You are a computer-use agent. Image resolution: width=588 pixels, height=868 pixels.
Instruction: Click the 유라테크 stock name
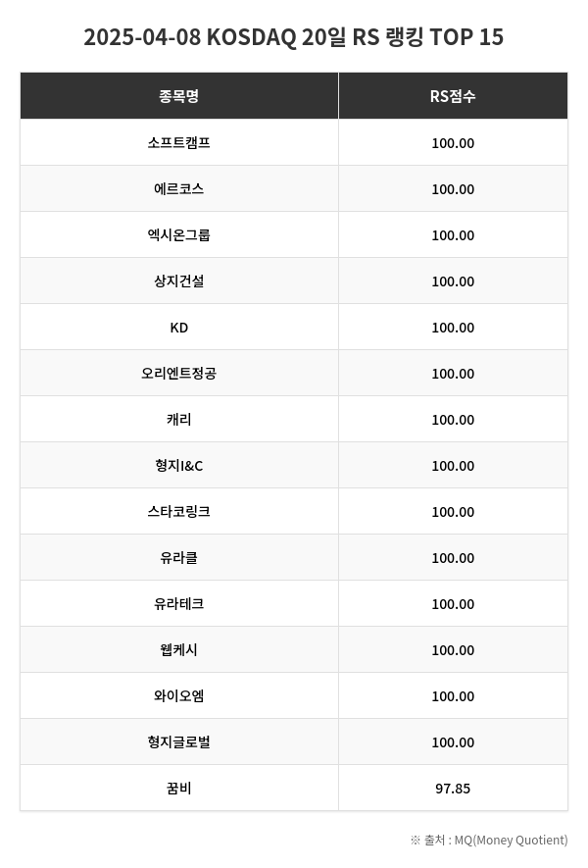pyautogui.click(x=178, y=603)
